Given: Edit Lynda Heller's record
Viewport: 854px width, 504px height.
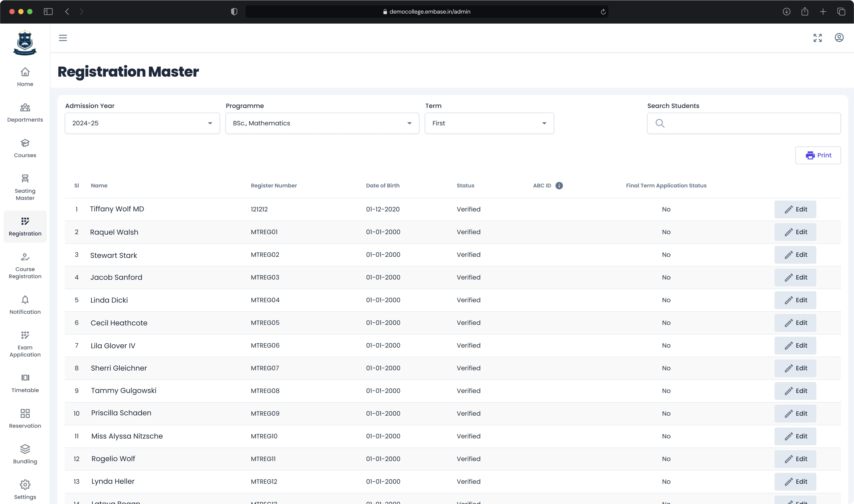Looking at the screenshot, I should (795, 482).
